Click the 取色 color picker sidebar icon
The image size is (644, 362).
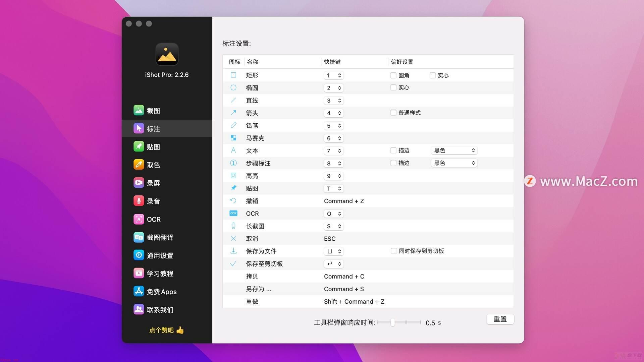click(139, 165)
